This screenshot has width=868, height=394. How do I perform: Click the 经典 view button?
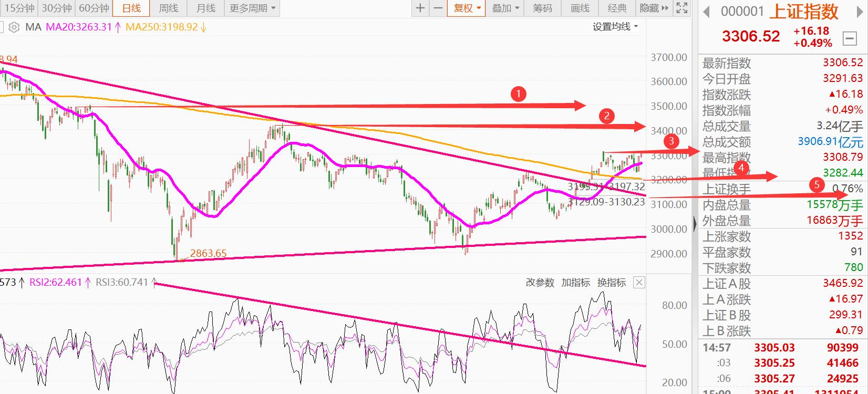(x=617, y=8)
